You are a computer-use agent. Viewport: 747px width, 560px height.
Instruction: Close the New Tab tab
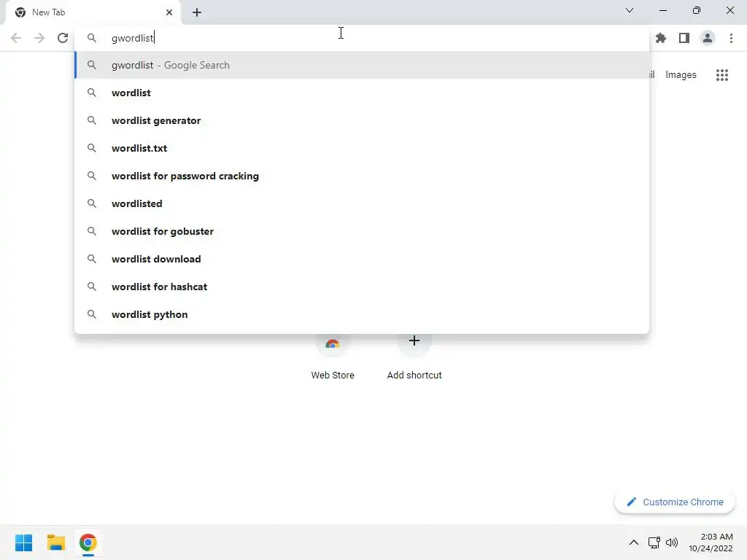point(169,12)
